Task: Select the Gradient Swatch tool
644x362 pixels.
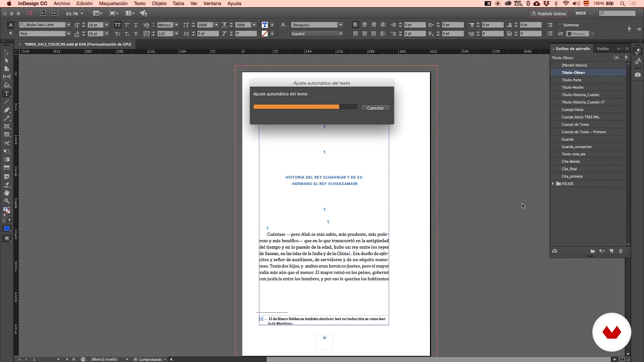Action: point(6,160)
